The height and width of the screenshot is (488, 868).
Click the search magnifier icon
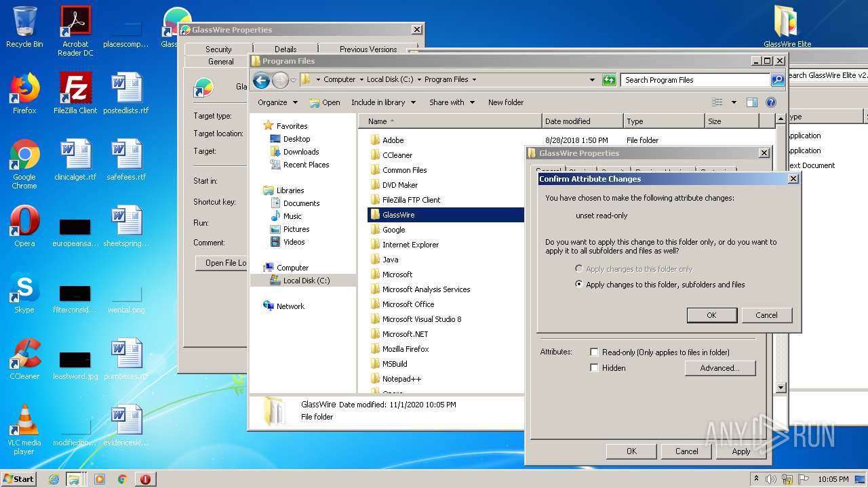[x=778, y=80]
